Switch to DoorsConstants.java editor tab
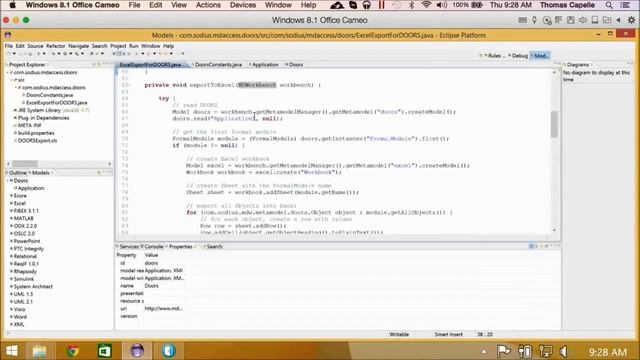Viewport: 640px width, 360px height. point(218,64)
